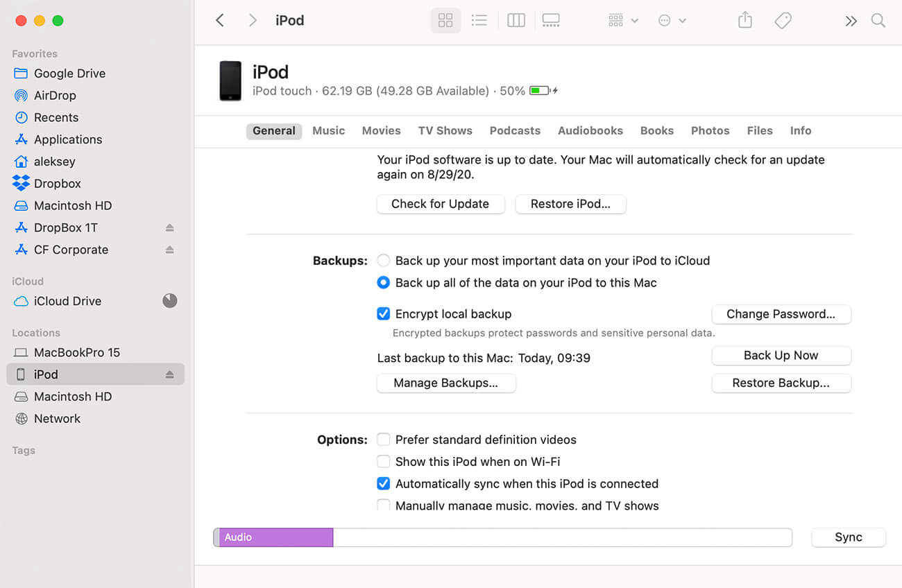Screen dimensions: 902x588
Task: Uncheck Encrypt local backup
Action: coord(383,314)
